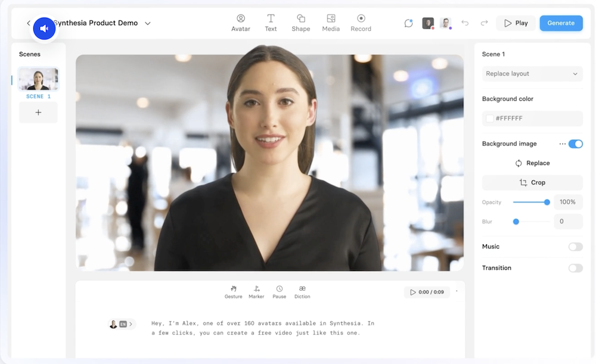
Task: Open the Diction tool
Action: coord(302,291)
